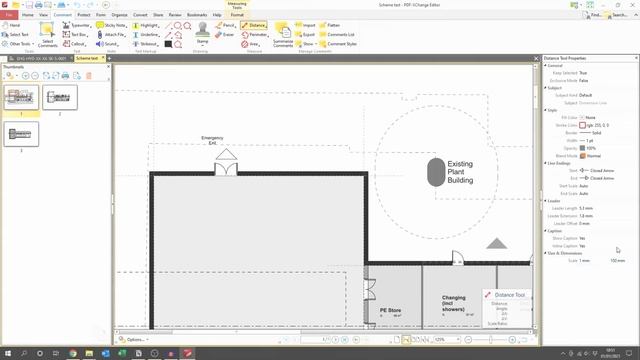
Task: Activate the Strikeout tool
Action: (146, 44)
